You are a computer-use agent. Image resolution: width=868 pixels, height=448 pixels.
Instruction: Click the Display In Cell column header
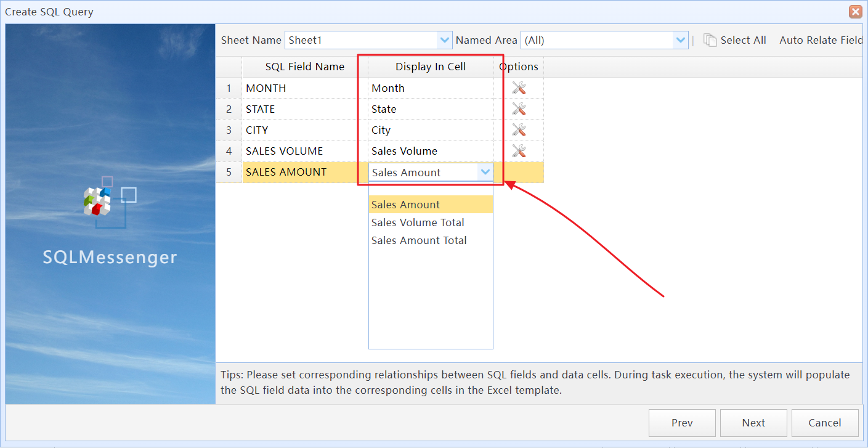(431, 67)
